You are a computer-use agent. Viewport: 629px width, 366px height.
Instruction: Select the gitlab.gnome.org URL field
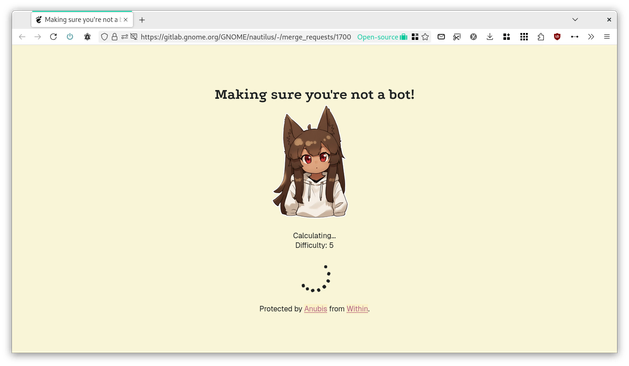point(246,37)
